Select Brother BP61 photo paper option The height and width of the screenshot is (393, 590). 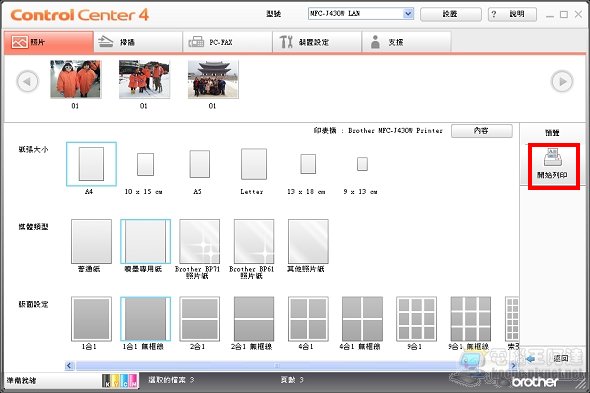point(254,241)
